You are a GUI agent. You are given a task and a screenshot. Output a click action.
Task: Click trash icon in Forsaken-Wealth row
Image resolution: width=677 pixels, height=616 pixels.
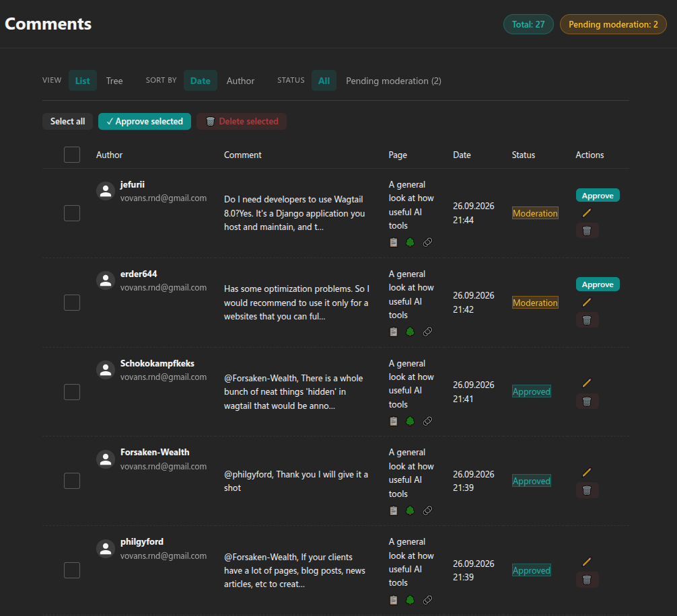(x=587, y=490)
